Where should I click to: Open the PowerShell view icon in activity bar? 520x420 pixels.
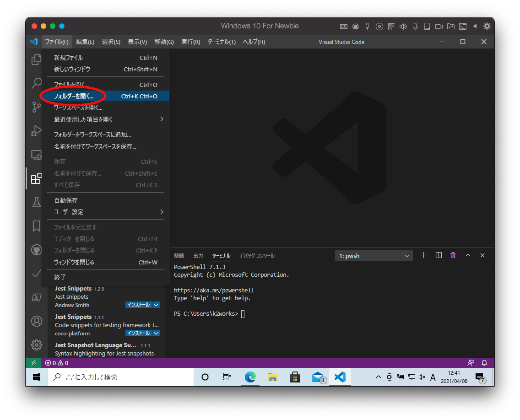[36, 297]
